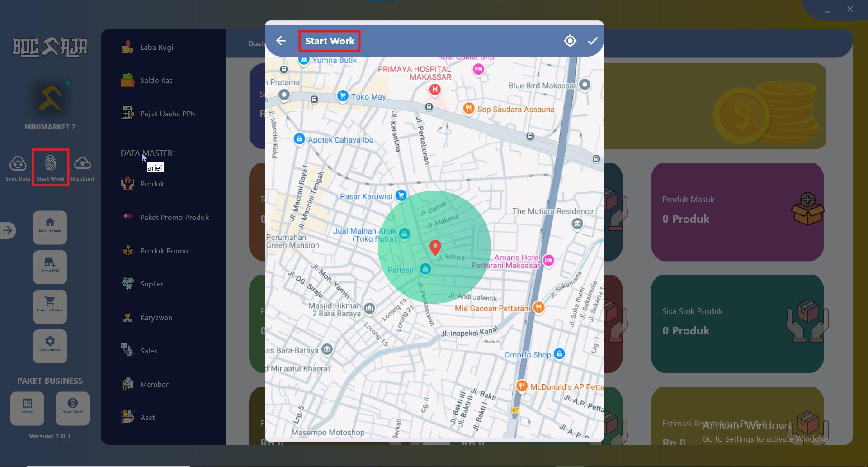Viewport: 868px width, 467px height.
Task: Click the Sisa Stok Produk hands icon
Action: 807,320
